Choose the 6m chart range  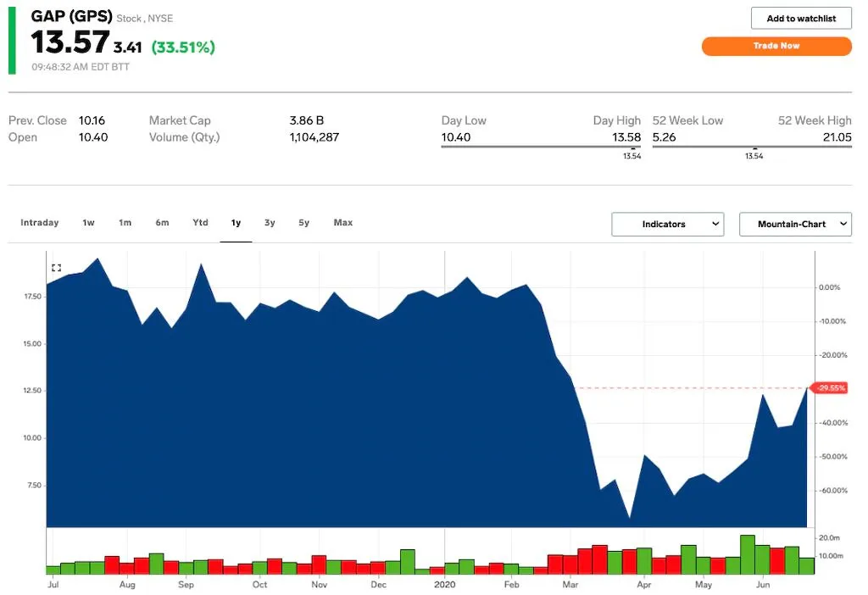point(162,223)
